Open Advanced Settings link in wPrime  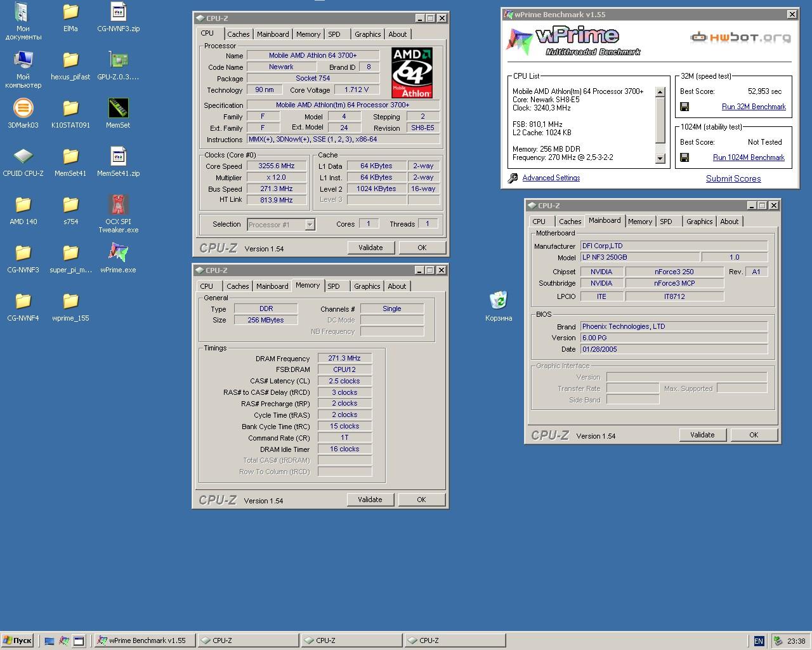click(551, 178)
